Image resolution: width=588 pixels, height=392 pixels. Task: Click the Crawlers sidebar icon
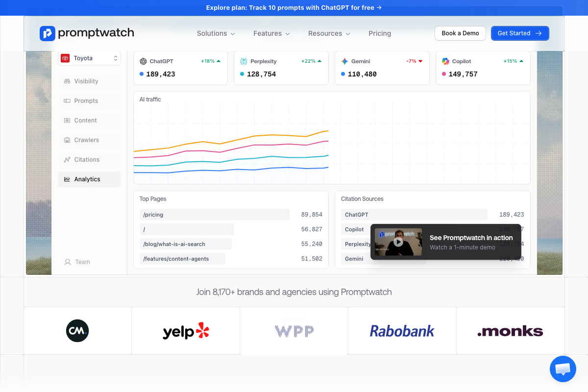click(x=67, y=140)
